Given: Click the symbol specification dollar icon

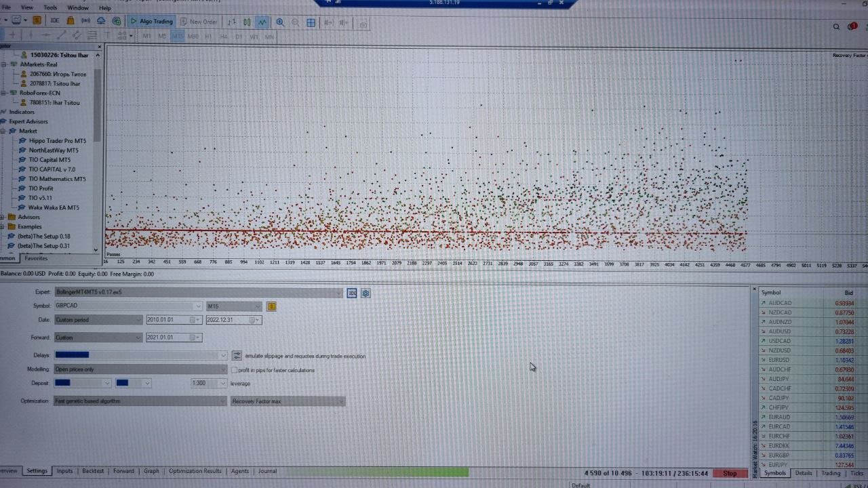Looking at the screenshot, I should click(271, 306).
